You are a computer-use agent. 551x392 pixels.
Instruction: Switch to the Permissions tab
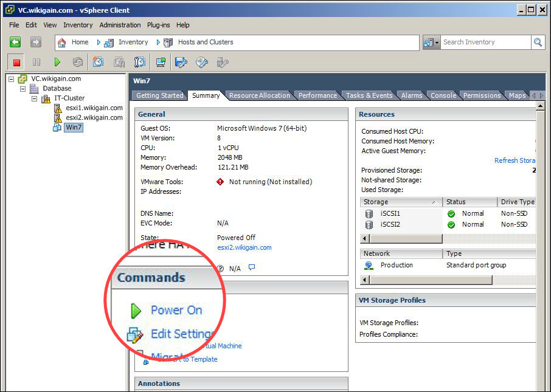coord(482,95)
